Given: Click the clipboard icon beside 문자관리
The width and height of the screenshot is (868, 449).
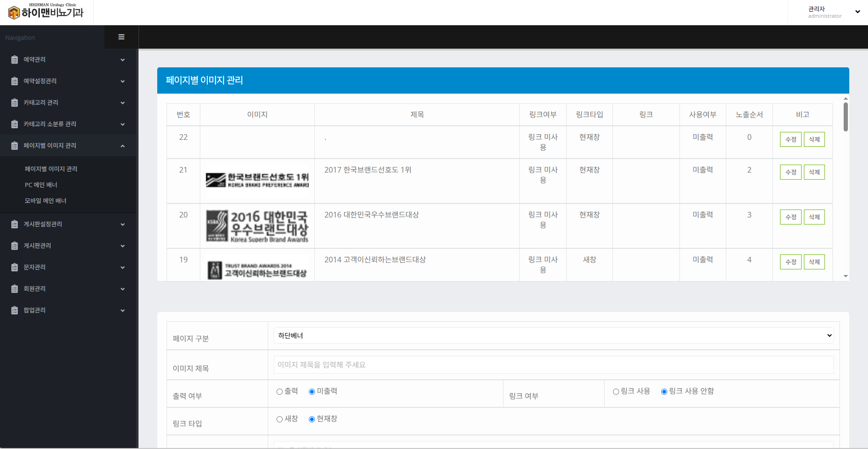Looking at the screenshot, I should click(15, 267).
